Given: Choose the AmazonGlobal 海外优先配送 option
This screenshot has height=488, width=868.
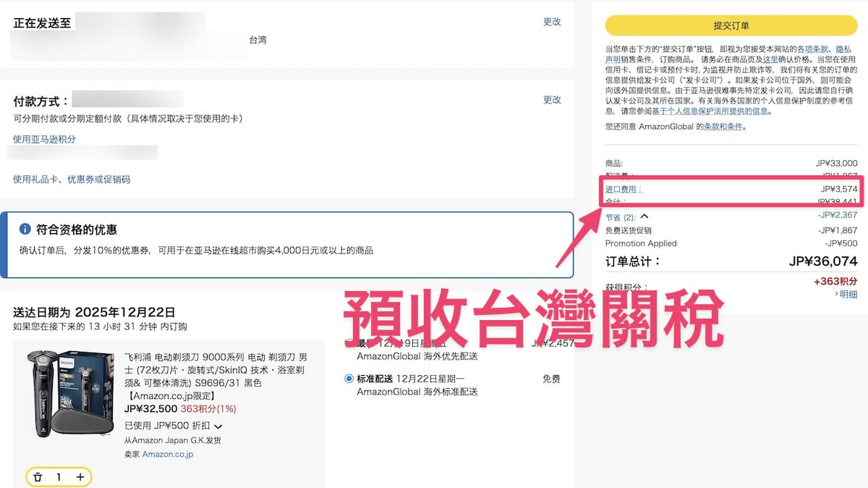Looking at the screenshot, I should click(x=417, y=356).
